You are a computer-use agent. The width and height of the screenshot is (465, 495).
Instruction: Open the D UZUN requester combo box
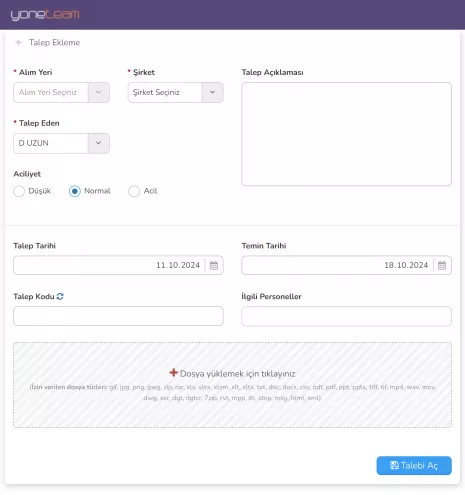(61, 143)
